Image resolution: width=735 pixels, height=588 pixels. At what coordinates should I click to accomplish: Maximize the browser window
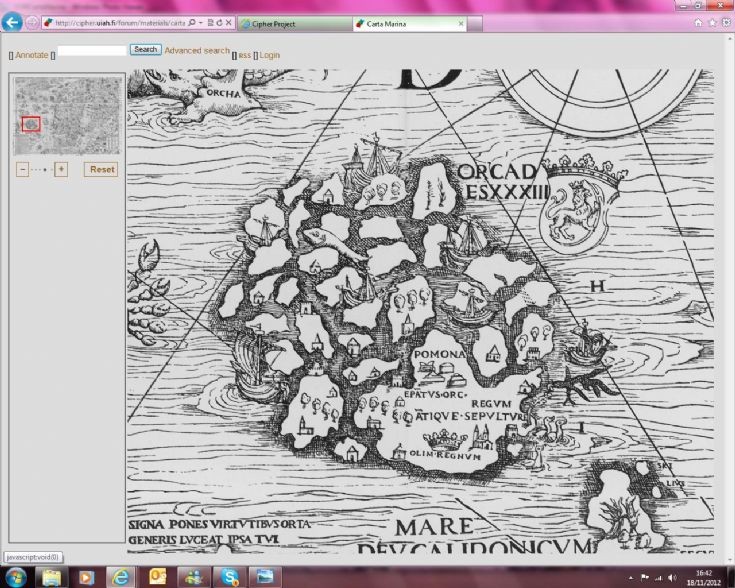[x=698, y=6]
